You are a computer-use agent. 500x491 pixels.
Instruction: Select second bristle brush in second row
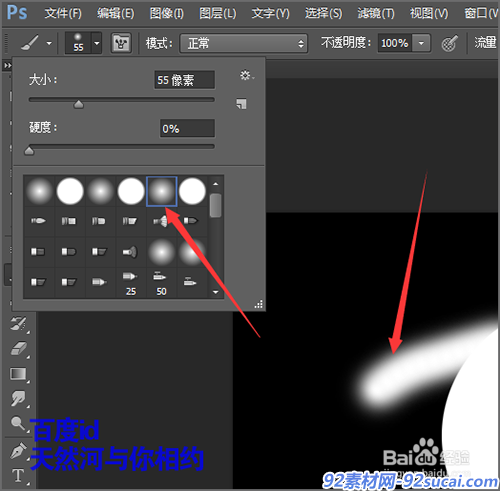click(69, 221)
